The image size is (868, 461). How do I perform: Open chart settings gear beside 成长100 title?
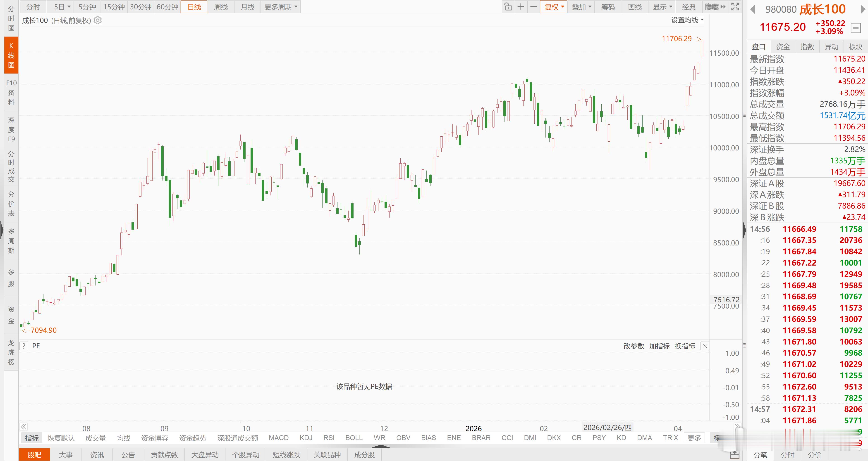(x=98, y=21)
